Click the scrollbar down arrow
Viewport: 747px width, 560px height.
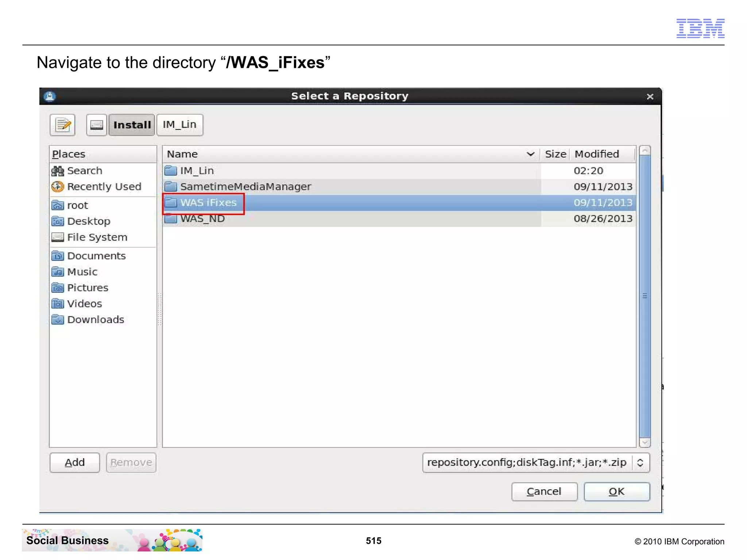645,442
